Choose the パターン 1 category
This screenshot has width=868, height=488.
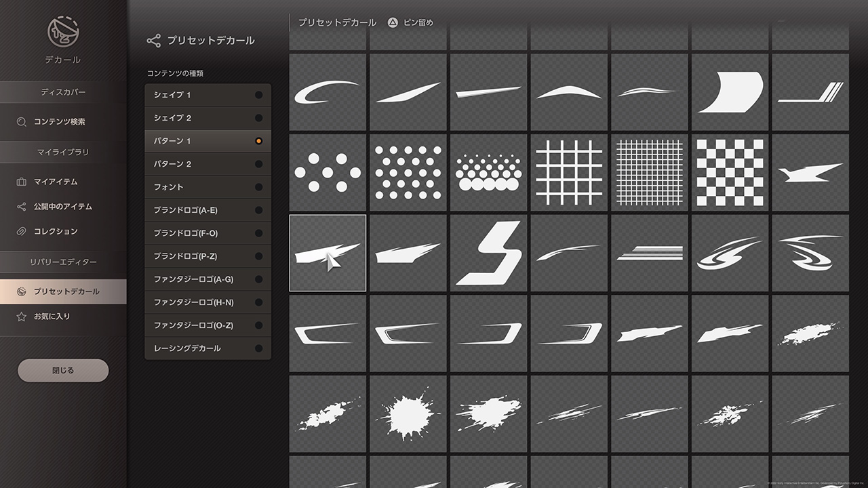tap(208, 141)
